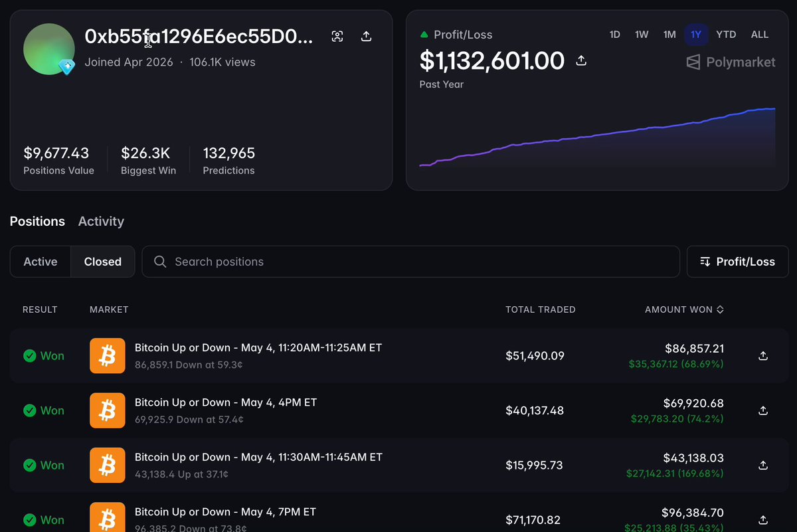Share the Profit/Loss amount of $1,132,601.00

581,60
